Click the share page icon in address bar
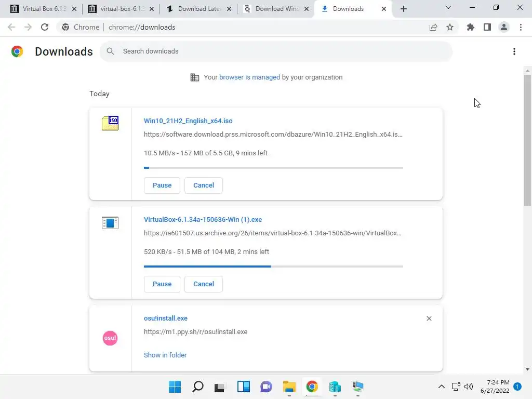This screenshot has height=399, width=532. [433, 28]
